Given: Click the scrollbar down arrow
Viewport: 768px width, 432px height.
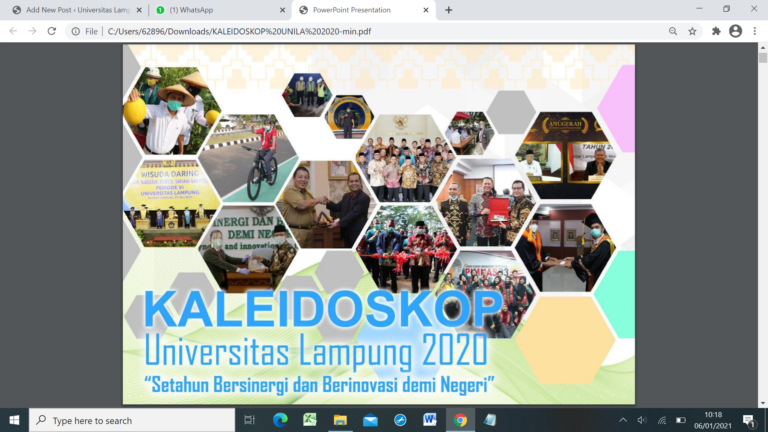Looking at the screenshot, I should pyautogui.click(x=763, y=403).
